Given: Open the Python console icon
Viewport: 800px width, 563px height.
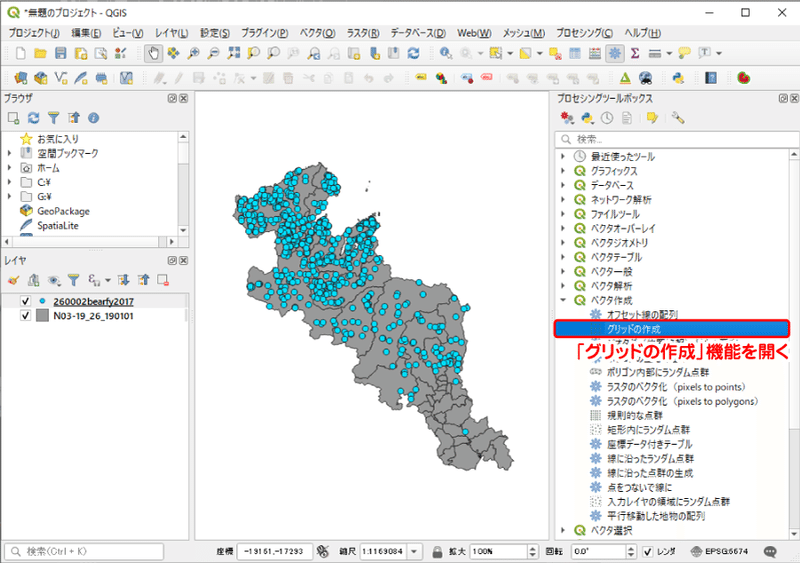Looking at the screenshot, I should [678, 78].
